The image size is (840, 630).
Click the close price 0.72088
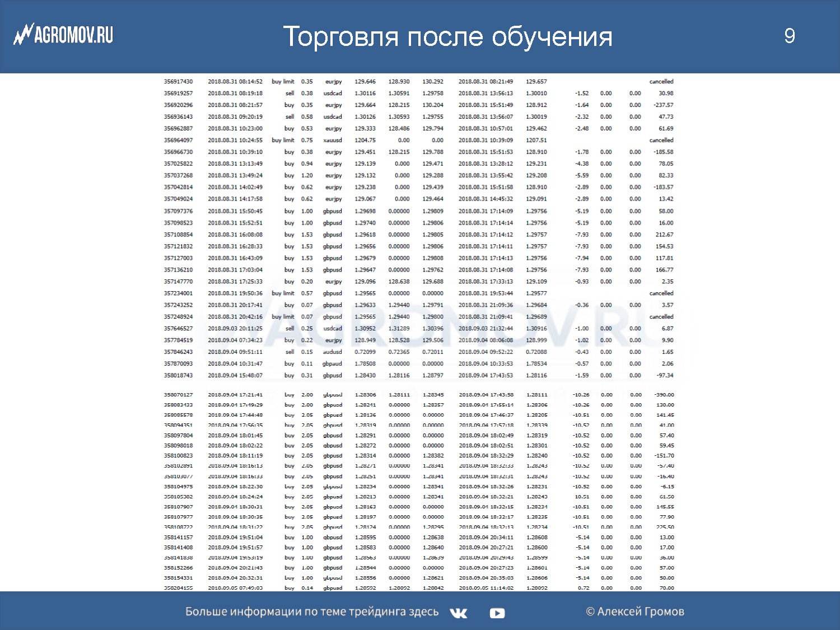(536, 352)
